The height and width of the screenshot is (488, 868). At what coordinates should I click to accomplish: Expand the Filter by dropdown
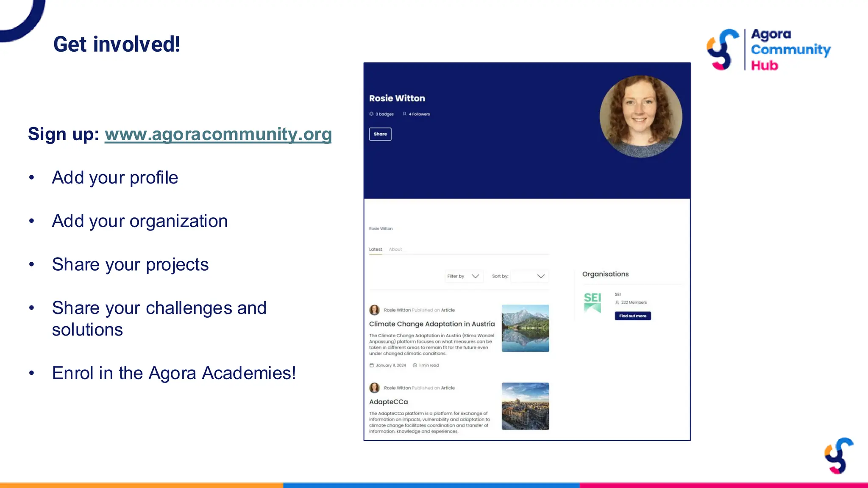pos(464,276)
